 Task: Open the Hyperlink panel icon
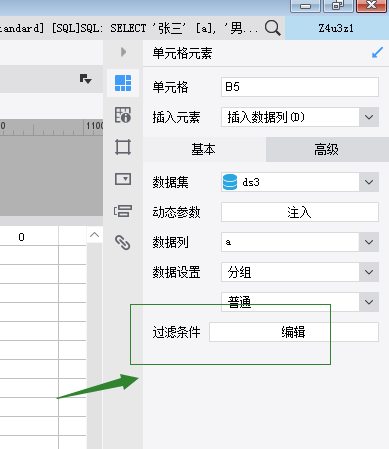point(123,242)
